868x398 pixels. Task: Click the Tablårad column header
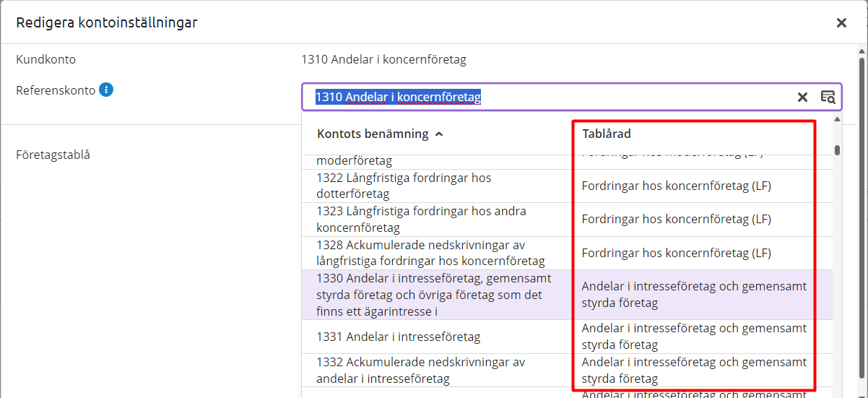(607, 134)
